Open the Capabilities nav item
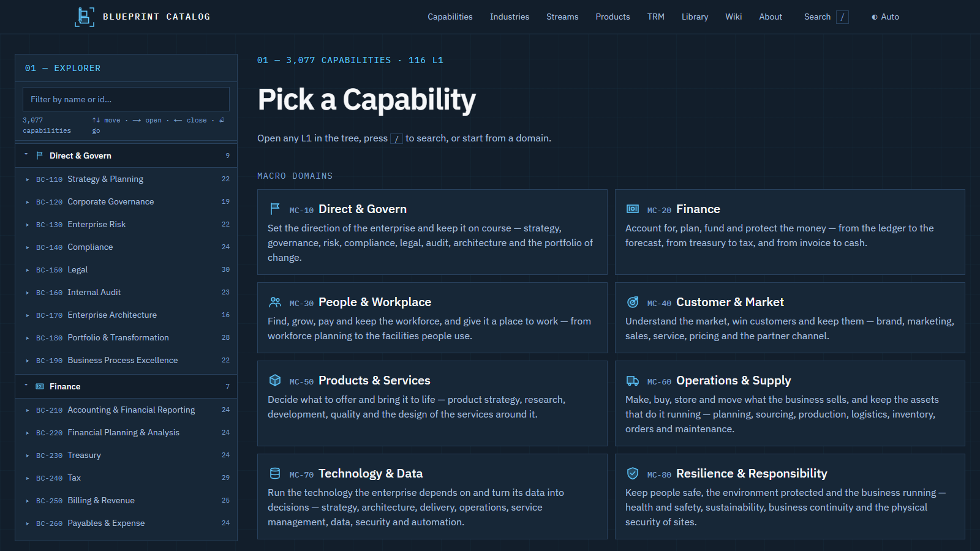 pyautogui.click(x=450, y=17)
